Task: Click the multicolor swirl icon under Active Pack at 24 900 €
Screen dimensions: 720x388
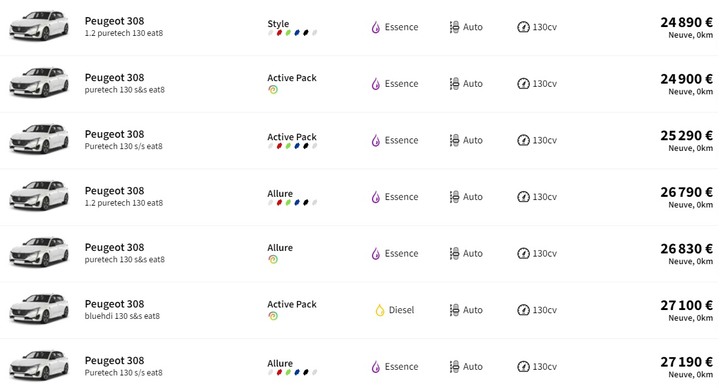Action: [x=273, y=90]
